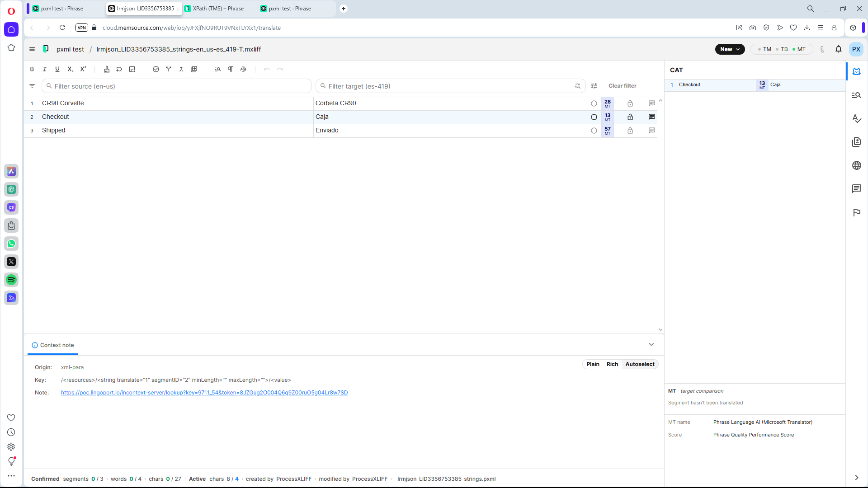Screen dimensions: 868x488
Task: Toggle lock on segment 3 Shipped
Action: point(630,131)
